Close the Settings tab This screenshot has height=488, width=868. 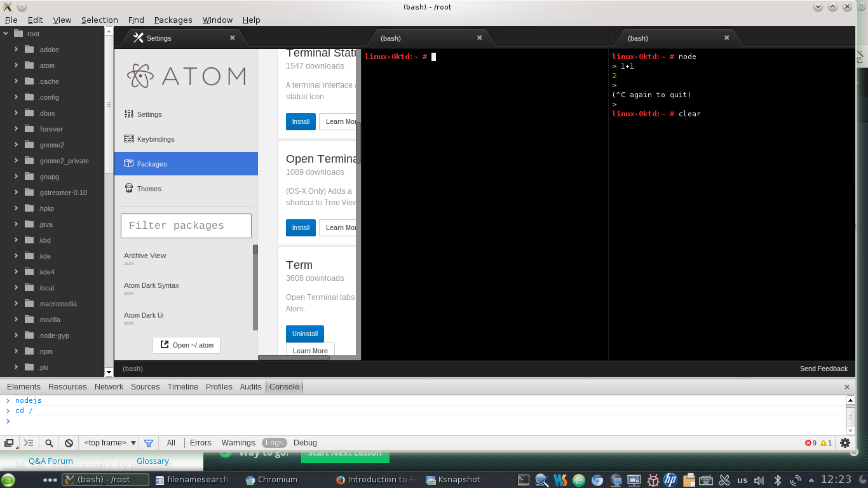tap(233, 37)
